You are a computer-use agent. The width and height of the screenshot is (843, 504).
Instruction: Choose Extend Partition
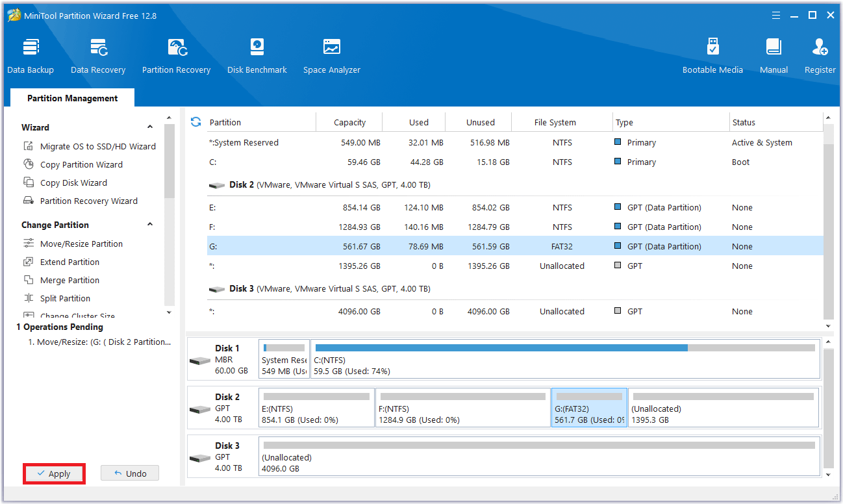tap(62, 262)
